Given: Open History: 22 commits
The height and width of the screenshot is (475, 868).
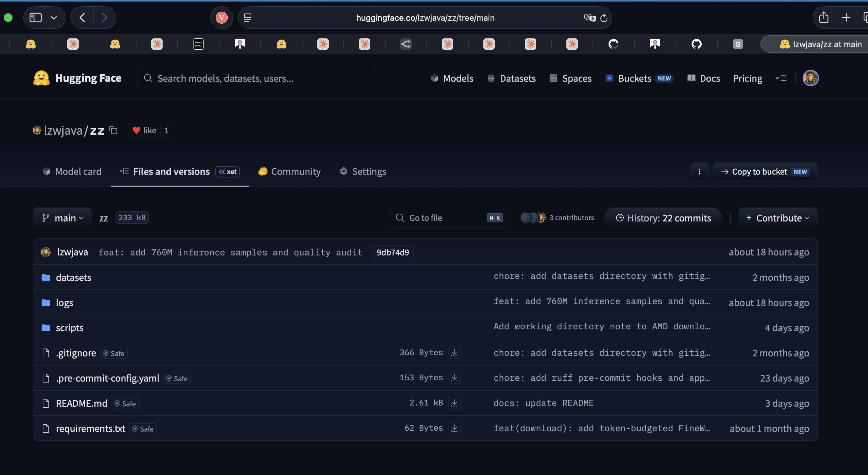Looking at the screenshot, I should point(663,218).
